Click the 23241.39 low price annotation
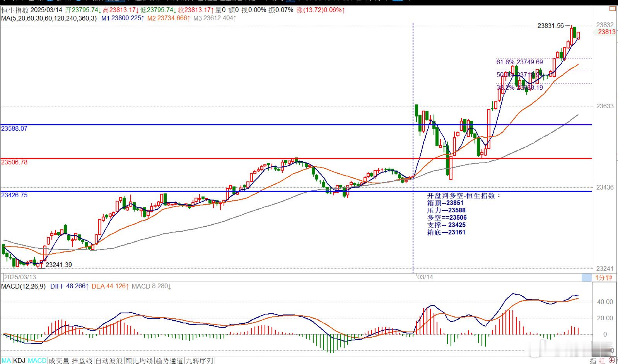The width and height of the screenshot is (618, 364). 59,265
